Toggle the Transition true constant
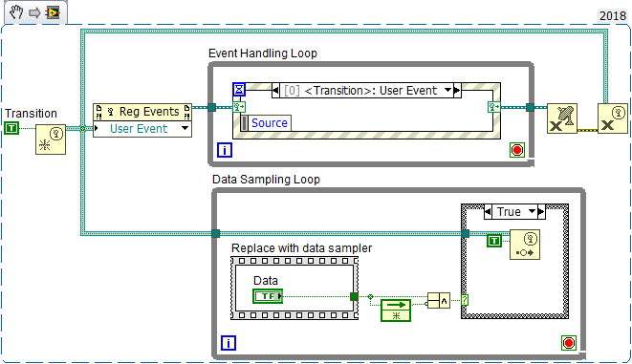 click(x=11, y=128)
